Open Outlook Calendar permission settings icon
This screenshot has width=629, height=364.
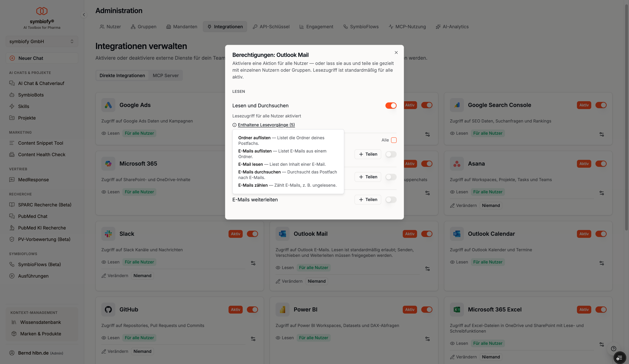[602, 263]
